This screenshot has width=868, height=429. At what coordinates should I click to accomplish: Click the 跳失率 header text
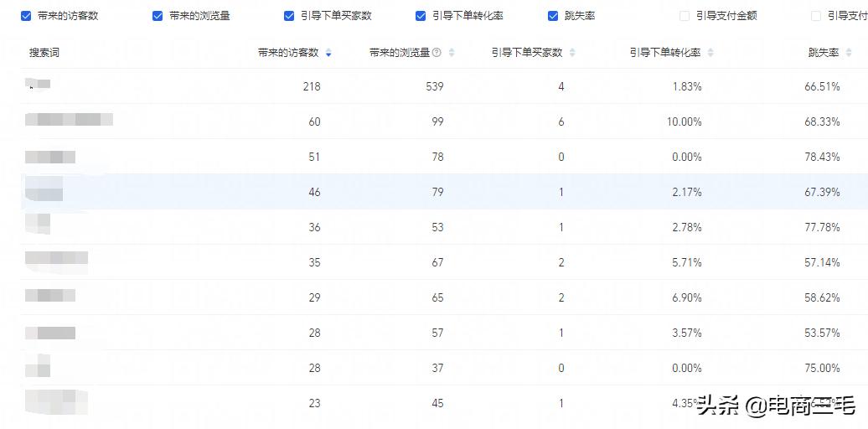824,53
